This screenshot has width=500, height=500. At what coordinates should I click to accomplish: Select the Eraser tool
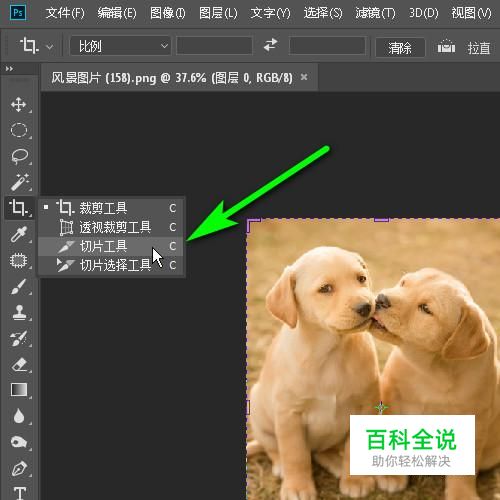19,365
